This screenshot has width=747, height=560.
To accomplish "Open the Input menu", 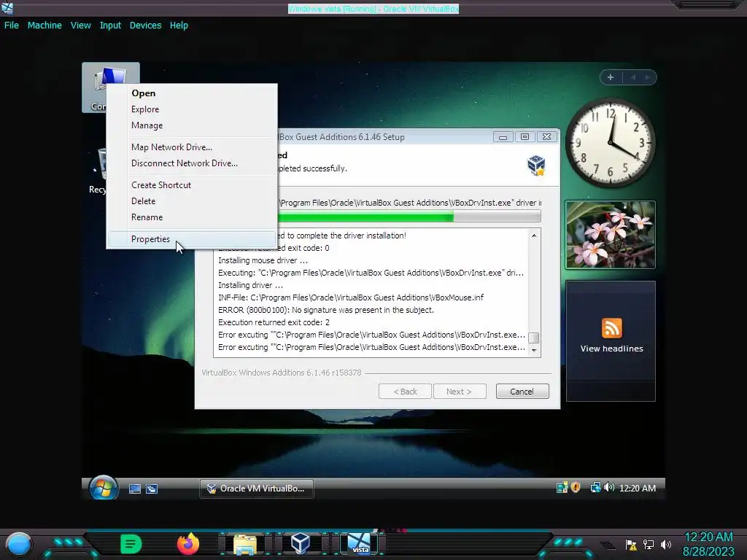I will tap(110, 26).
